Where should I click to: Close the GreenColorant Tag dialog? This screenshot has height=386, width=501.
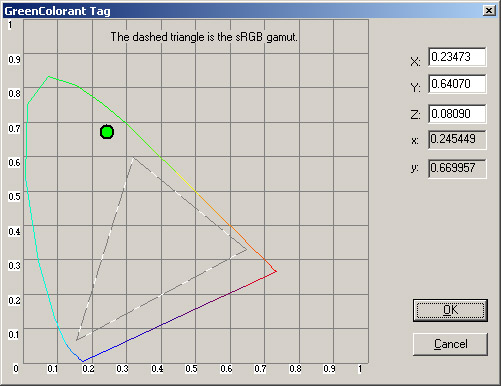489,11
